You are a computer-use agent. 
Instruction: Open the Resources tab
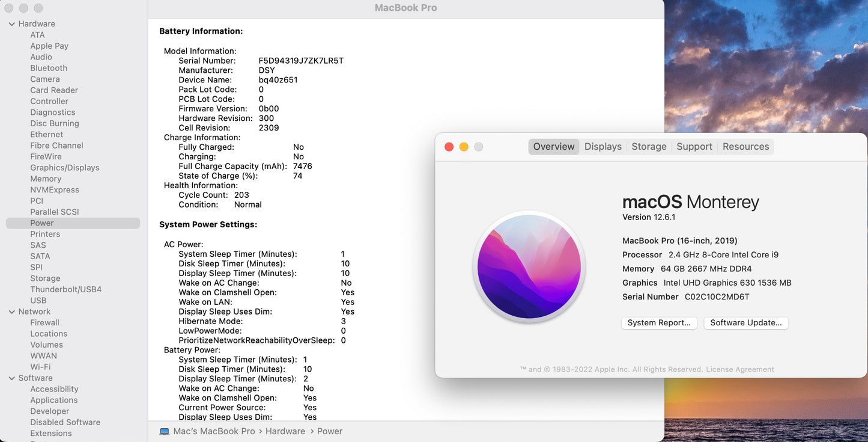745,146
